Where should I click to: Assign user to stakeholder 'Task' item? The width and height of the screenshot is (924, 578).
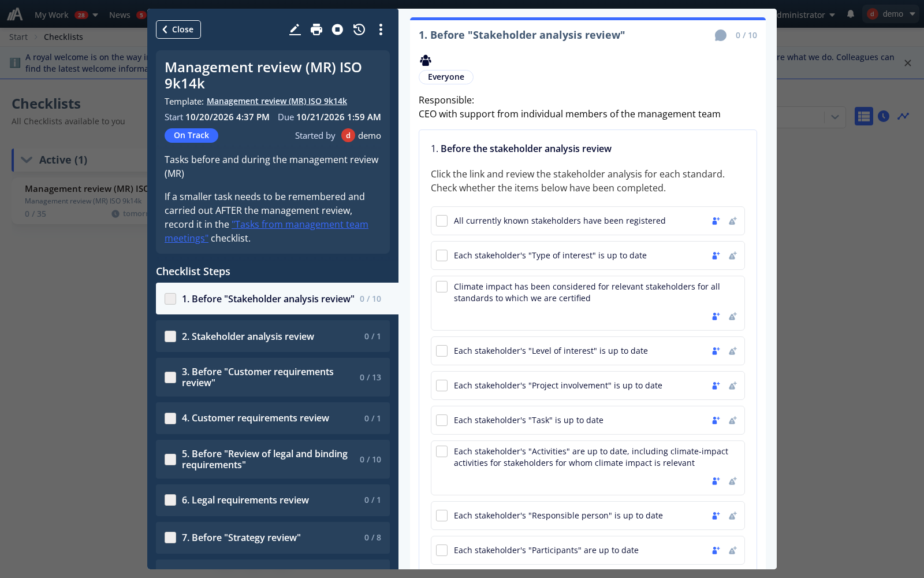(x=716, y=420)
